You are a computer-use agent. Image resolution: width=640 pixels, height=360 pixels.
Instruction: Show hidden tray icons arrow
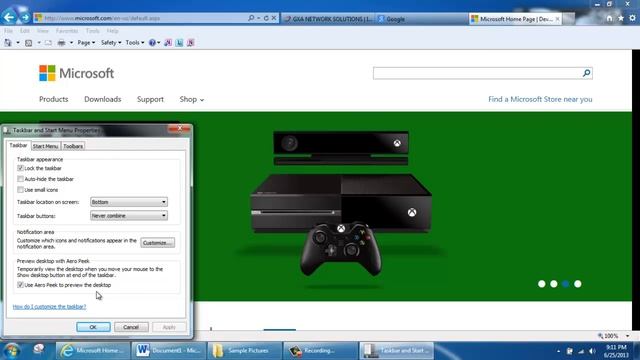558,351
